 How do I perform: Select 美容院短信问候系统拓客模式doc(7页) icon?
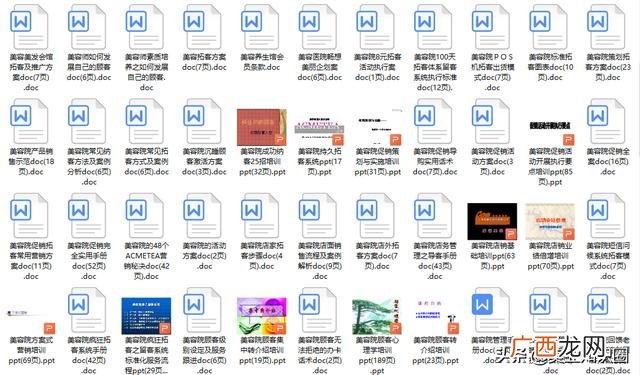coord(607,216)
